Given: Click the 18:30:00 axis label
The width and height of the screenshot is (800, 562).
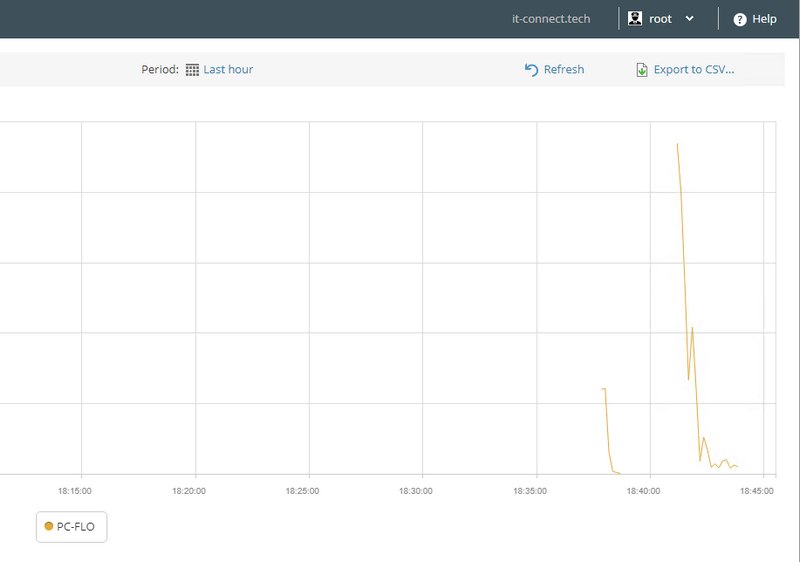Looking at the screenshot, I should [x=415, y=491].
